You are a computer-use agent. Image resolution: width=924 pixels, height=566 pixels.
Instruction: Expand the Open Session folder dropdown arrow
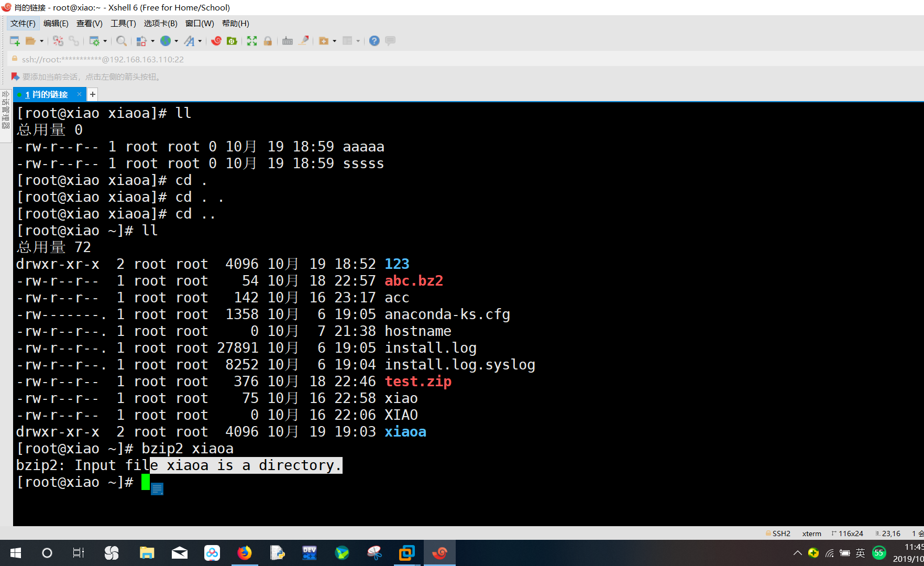coord(42,41)
